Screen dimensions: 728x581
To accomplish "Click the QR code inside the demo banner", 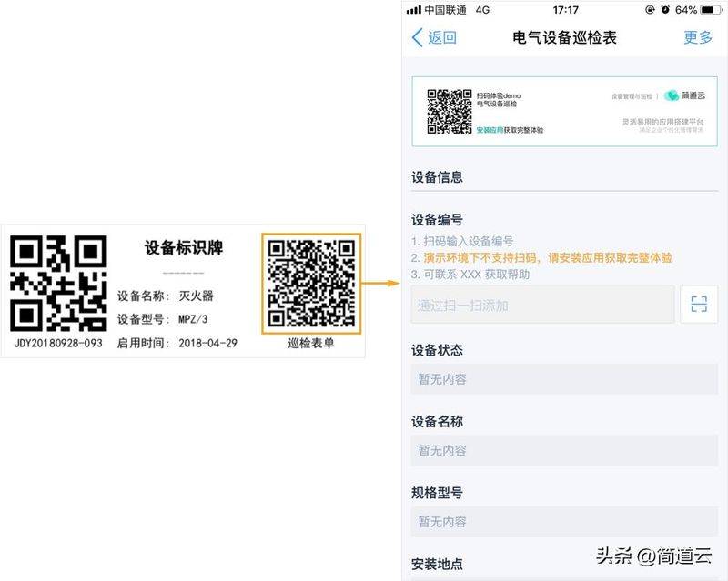I will [x=449, y=112].
